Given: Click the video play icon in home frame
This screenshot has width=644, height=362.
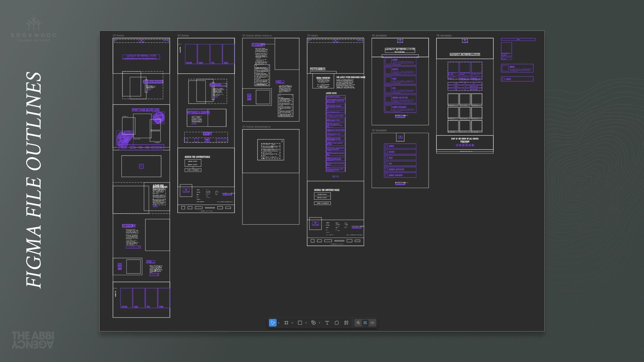Looking at the screenshot, I should [x=141, y=166].
